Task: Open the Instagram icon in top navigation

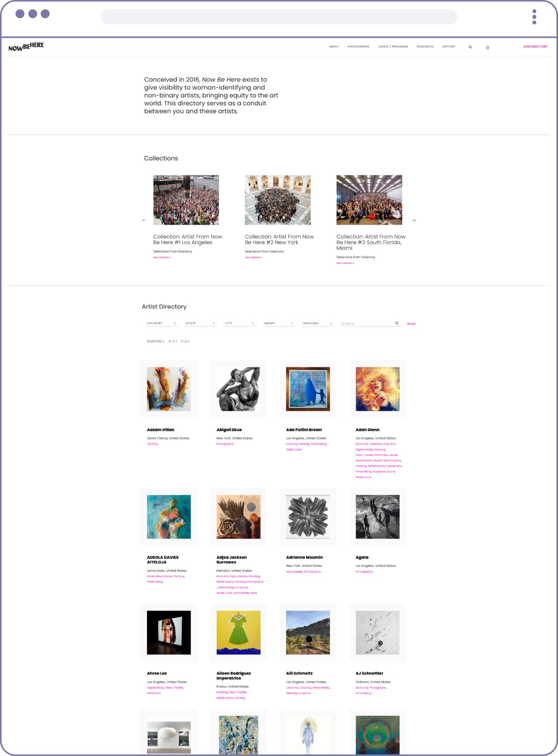Action: (x=487, y=47)
